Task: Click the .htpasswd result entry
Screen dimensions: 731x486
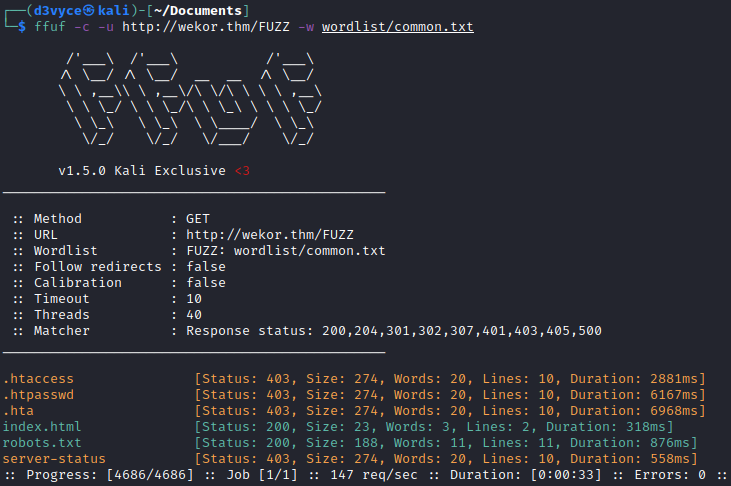Action: click(38, 395)
